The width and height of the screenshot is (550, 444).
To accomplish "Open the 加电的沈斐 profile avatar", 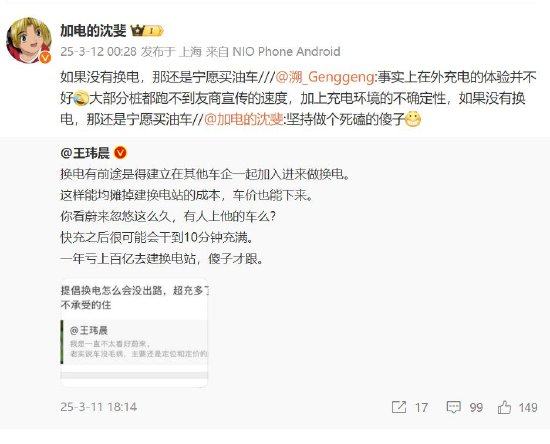I will [29, 40].
